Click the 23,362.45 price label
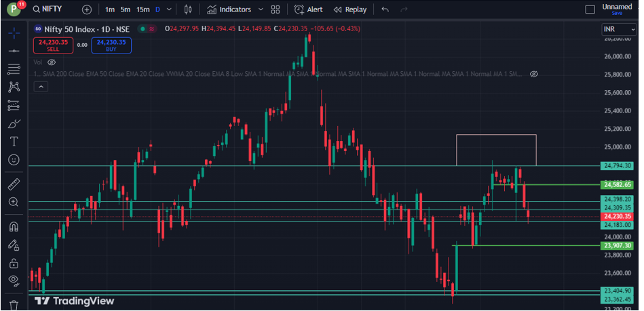The height and width of the screenshot is (311, 644). coord(618,299)
